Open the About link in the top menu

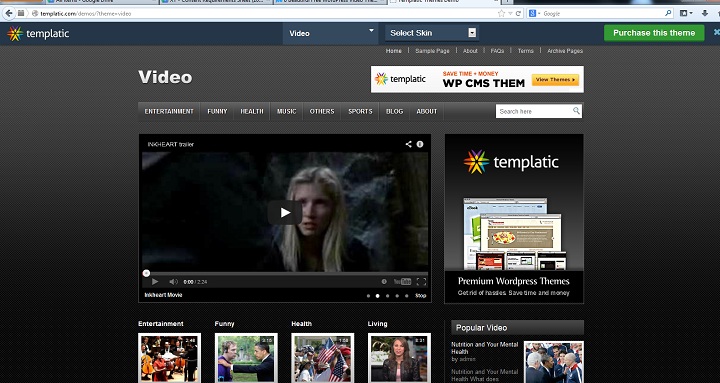pos(470,51)
